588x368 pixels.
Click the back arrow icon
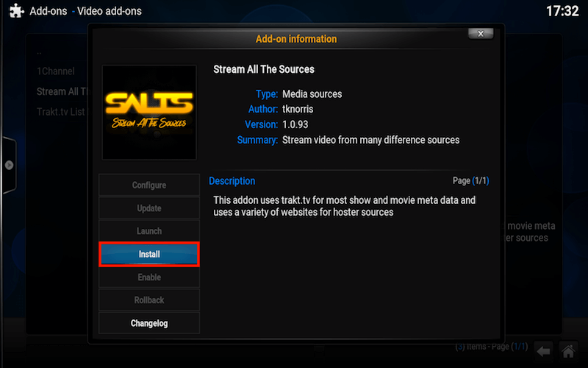[543, 350]
